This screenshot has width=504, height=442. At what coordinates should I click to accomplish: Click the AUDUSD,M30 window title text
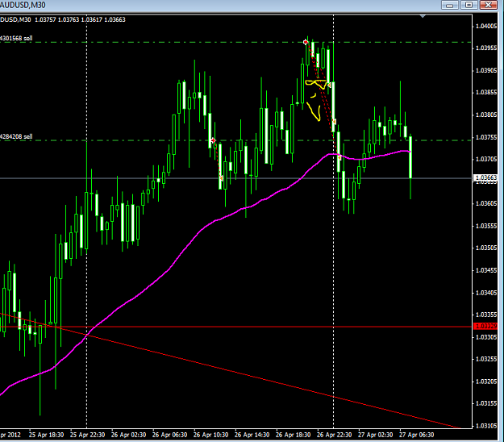tap(23, 5)
